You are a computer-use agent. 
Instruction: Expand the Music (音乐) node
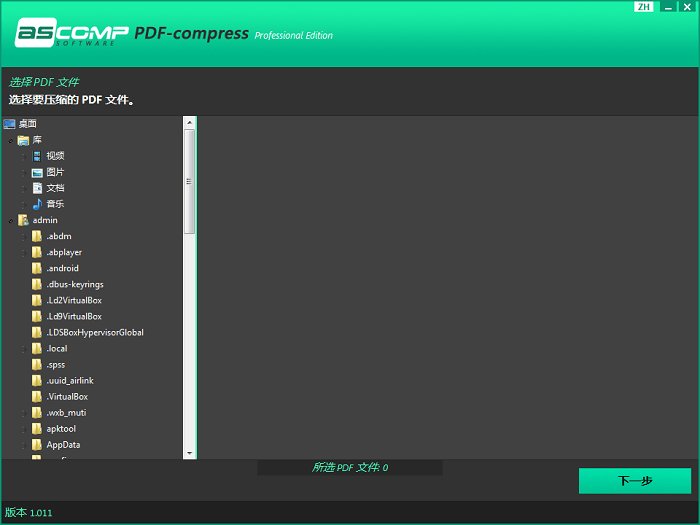24,205
